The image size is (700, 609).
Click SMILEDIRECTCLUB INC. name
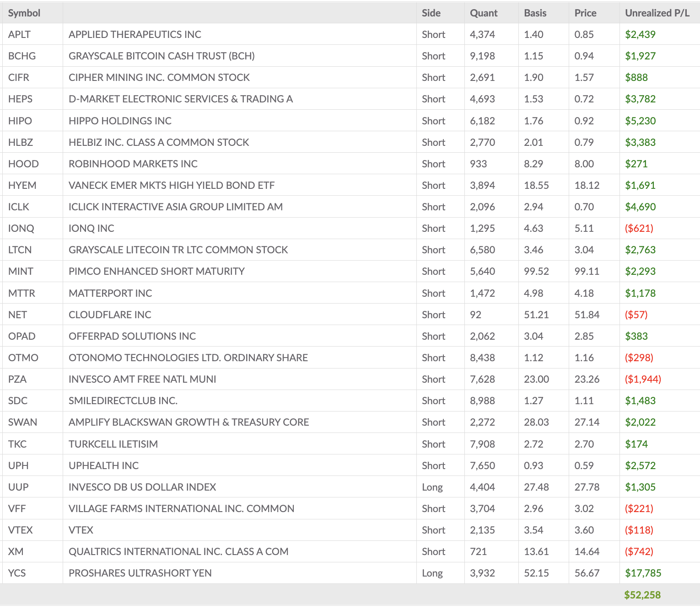123,401
